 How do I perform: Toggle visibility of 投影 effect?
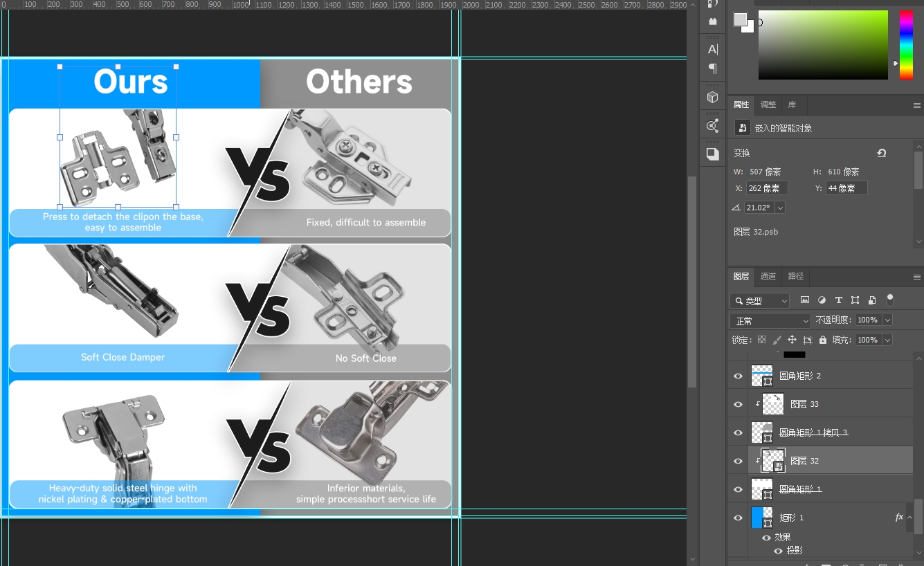(778, 551)
